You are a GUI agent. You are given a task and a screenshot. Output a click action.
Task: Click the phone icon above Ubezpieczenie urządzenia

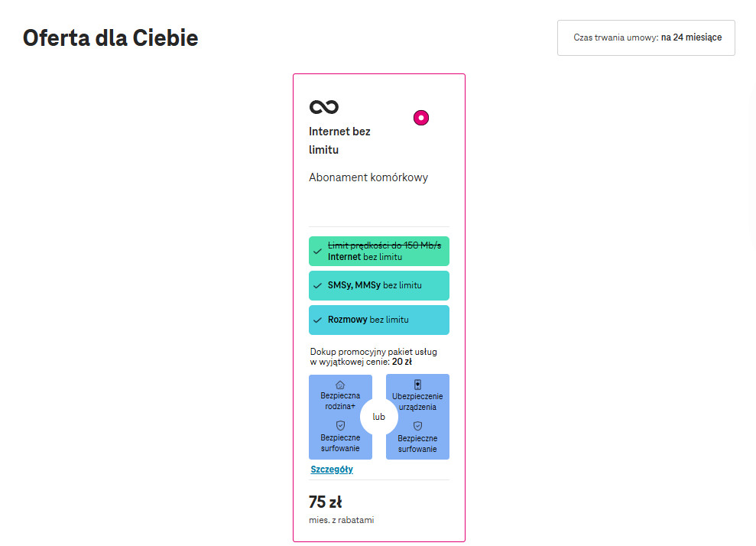coord(417,385)
